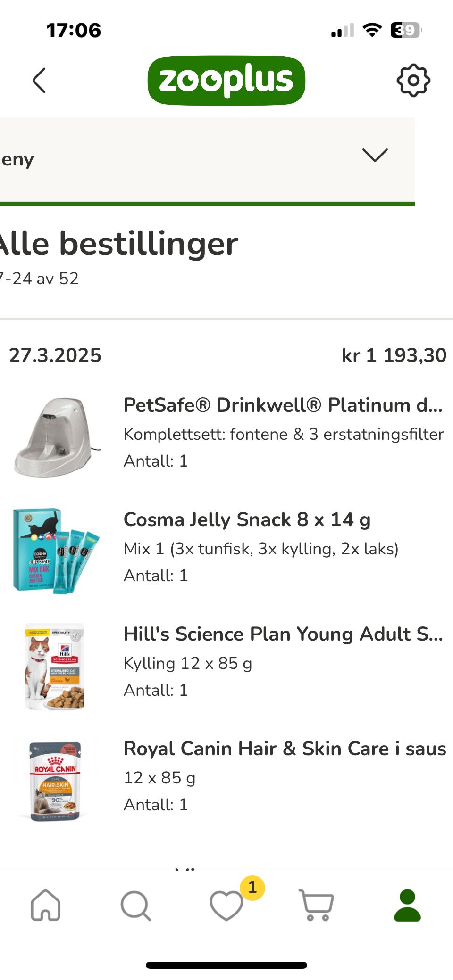Open the search magnifier tab
Viewport: 453px width, 980px height.
(136, 905)
